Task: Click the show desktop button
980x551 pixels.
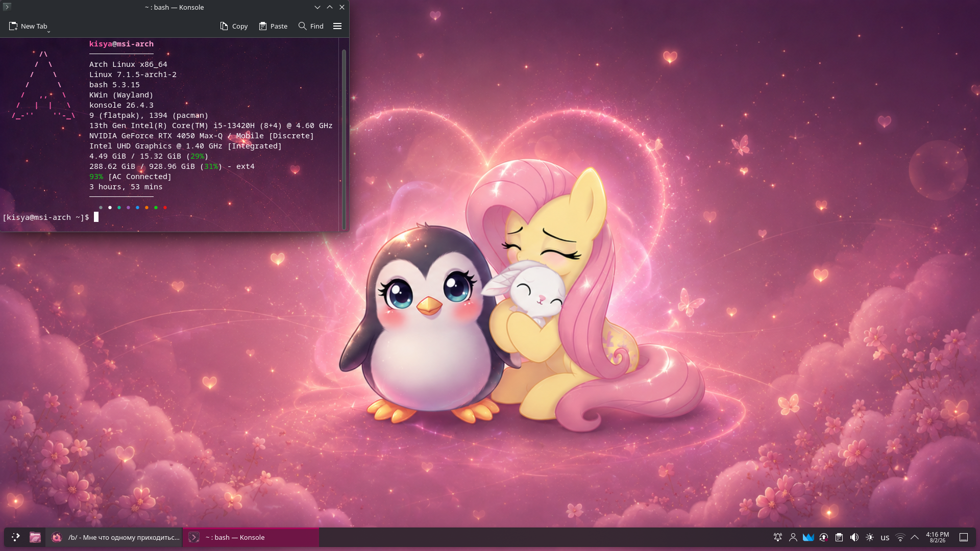Action: tap(964, 537)
